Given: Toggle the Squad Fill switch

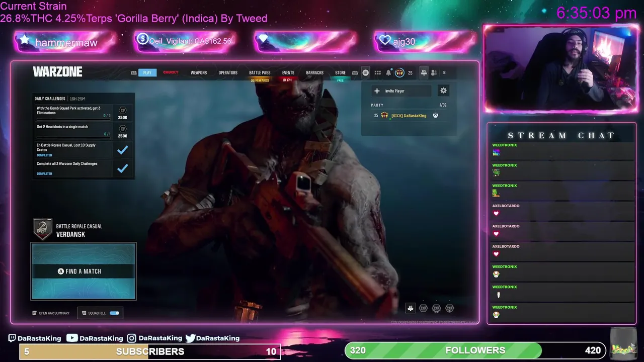Looking at the screenshot, I should click(114, 313).
